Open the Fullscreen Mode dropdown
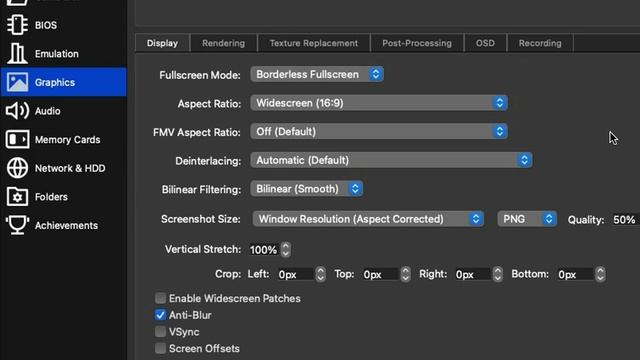Screen dimensions: 640x360 317,74
